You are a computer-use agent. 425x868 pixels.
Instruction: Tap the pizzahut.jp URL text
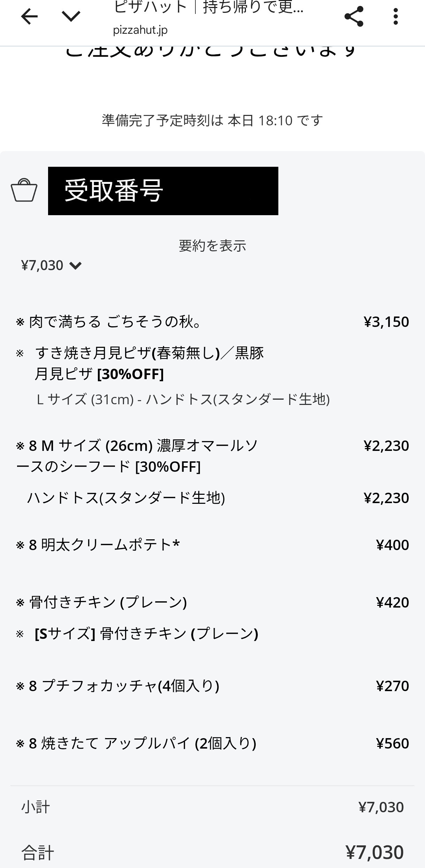point(140,30)
